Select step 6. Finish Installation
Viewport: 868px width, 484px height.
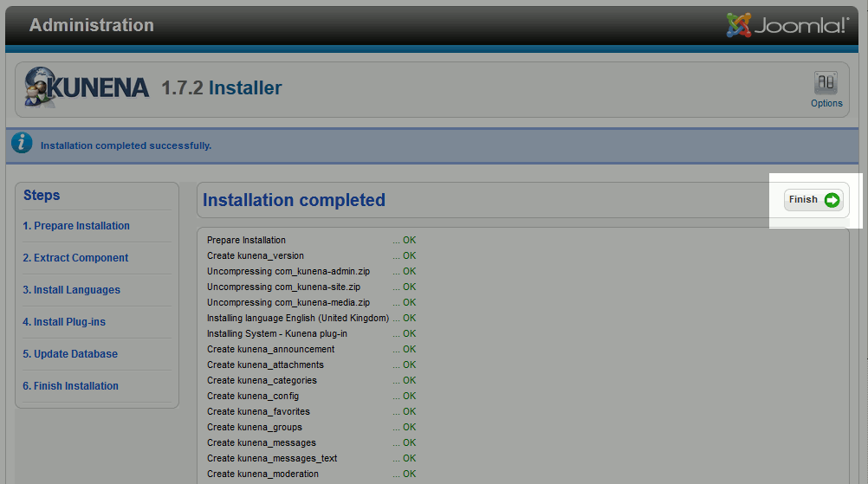(70, 386)
